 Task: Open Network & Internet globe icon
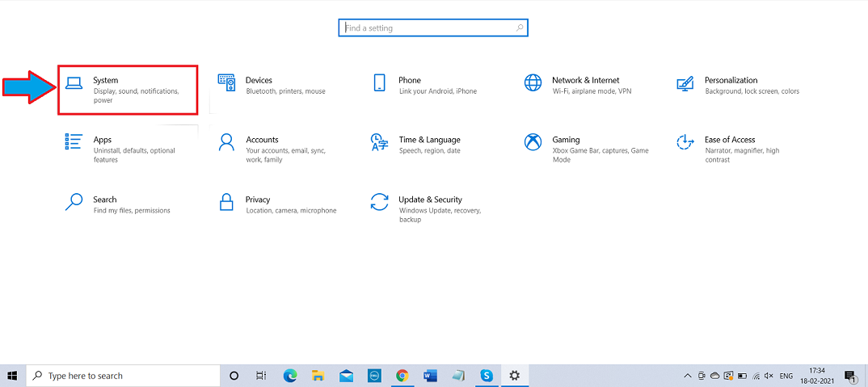coord(533,83)
